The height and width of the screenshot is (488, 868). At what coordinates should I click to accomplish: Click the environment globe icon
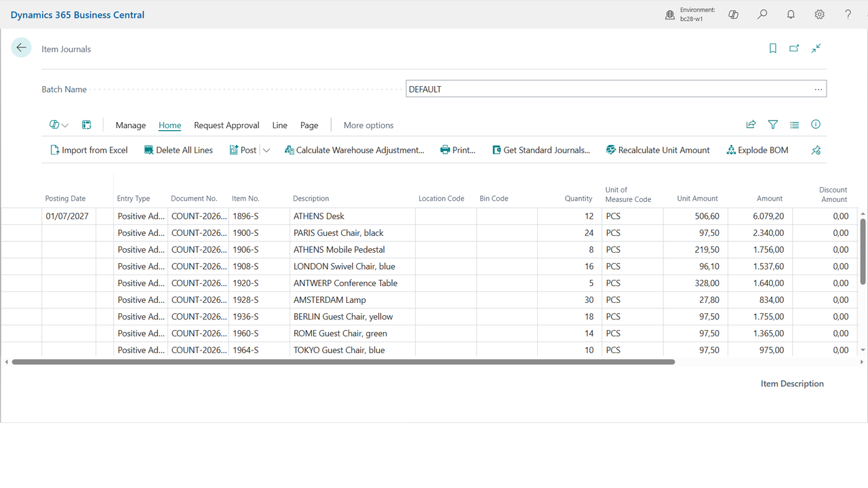point(670,15)
